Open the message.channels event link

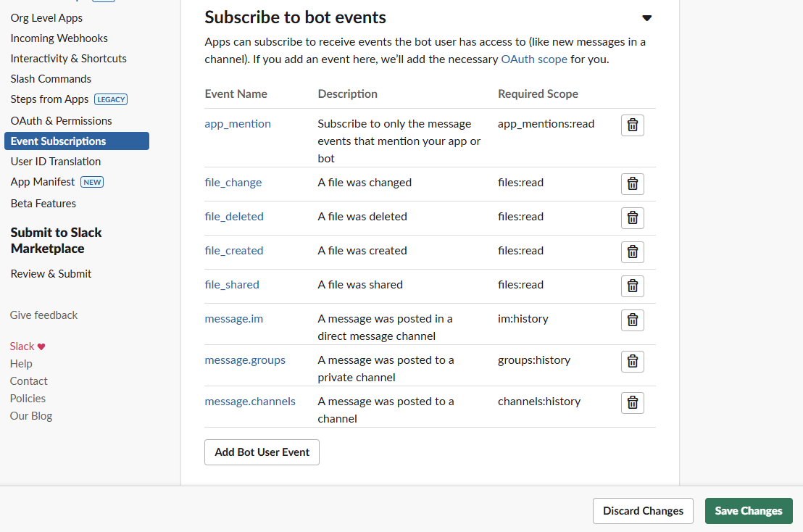tap(250, 402)
